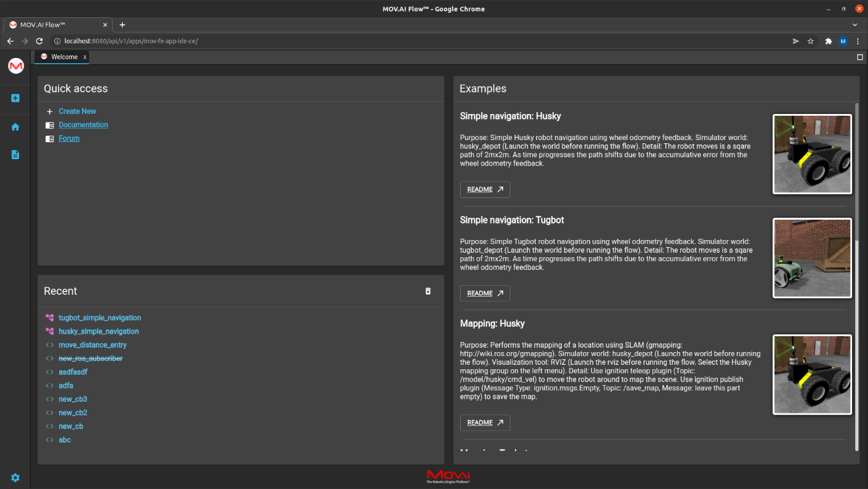Click the blue plus icon in the sidebar
Screen dimensions: 868x489
[15, 98]
